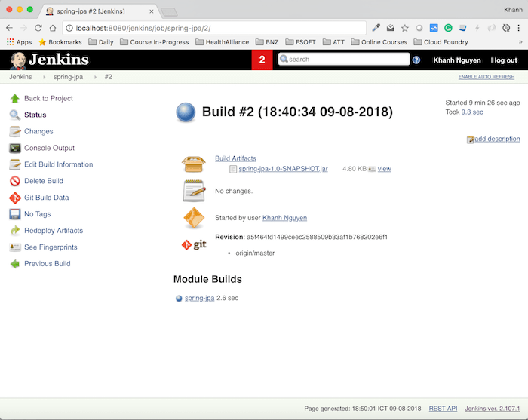This screenshot has width=528, height=420.
Task: Click the view link for the jar
Action: [x=384, y=169]
